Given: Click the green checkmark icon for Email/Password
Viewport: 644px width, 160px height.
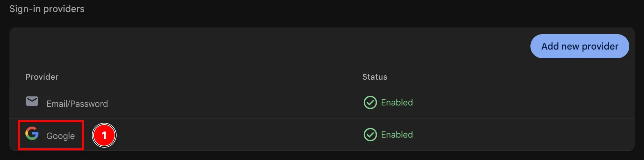Looking at the screenshot, I should (370, 102).
